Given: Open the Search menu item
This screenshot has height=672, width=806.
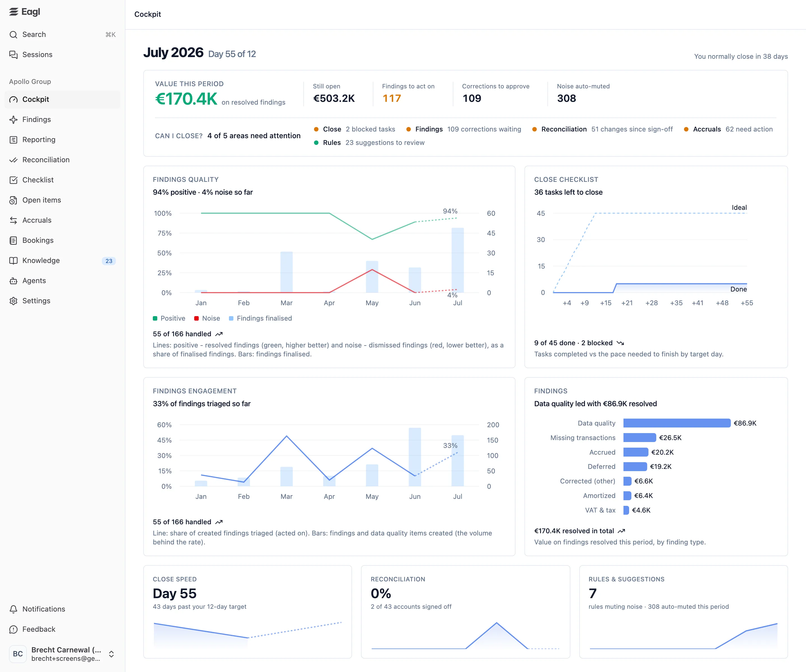Looking at the screenshot, I should (63, 34).
